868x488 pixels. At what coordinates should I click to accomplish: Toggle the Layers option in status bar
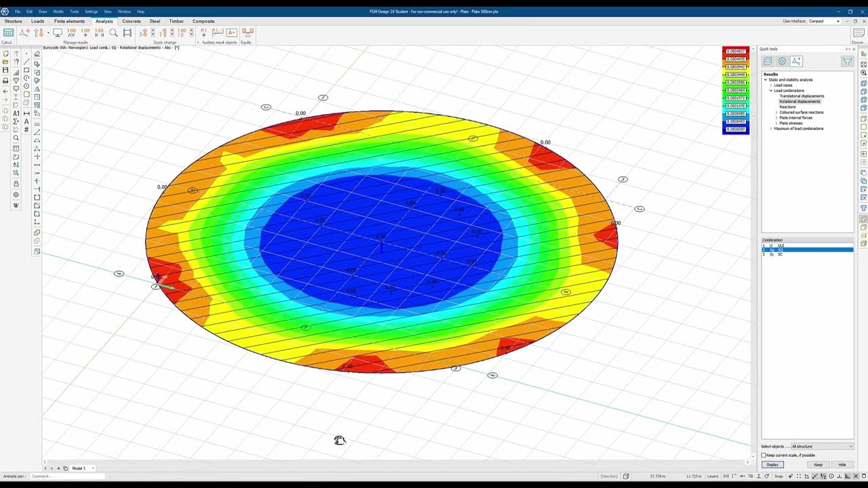click(x=713, y=476)
